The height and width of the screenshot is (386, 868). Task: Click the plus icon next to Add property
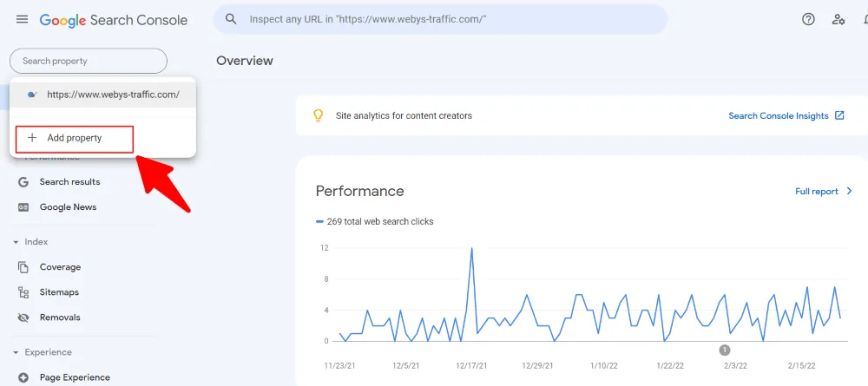click(x=32, y=138)
